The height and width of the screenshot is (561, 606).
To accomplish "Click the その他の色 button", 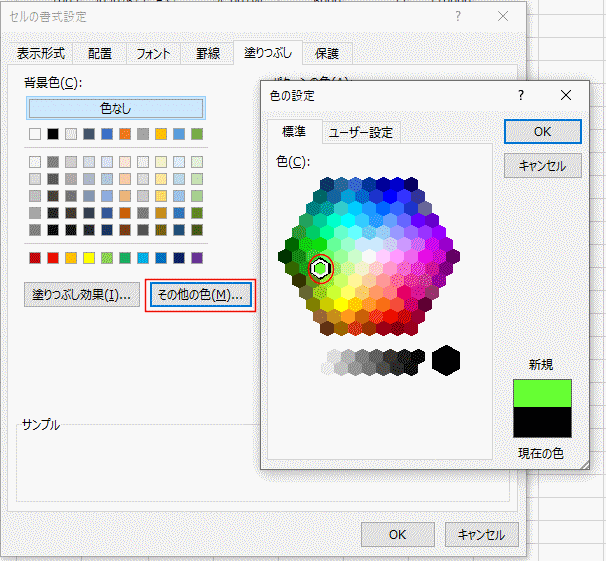I will [x=201, y=295].
